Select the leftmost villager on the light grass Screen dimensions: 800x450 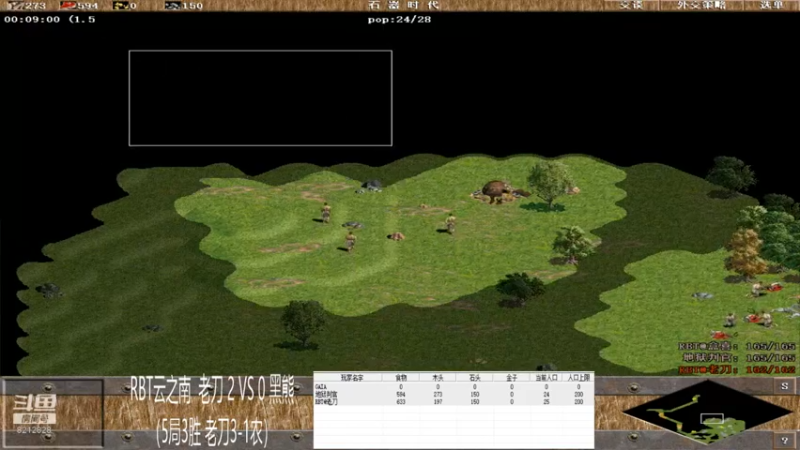click(326, 213)
